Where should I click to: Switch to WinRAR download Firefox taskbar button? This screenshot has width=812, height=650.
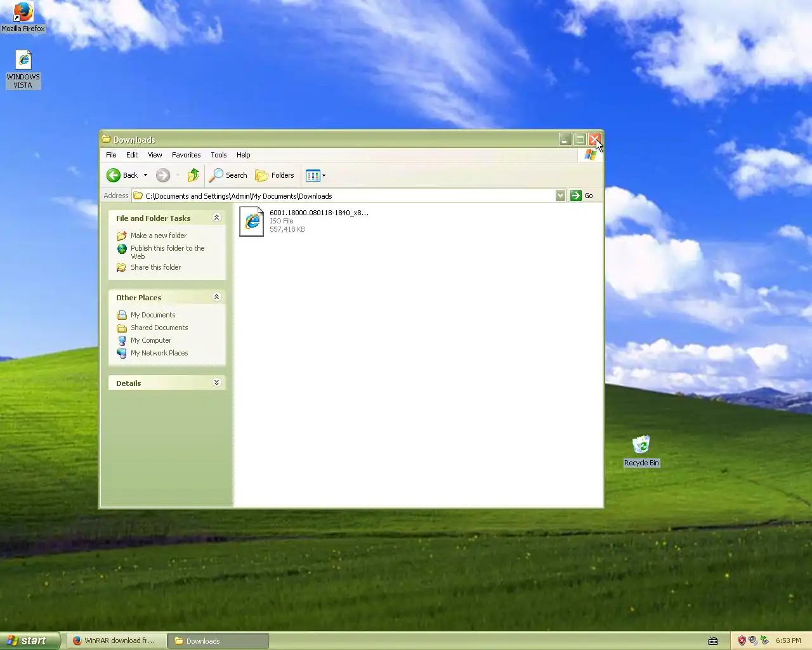click(x=115, y=640)
